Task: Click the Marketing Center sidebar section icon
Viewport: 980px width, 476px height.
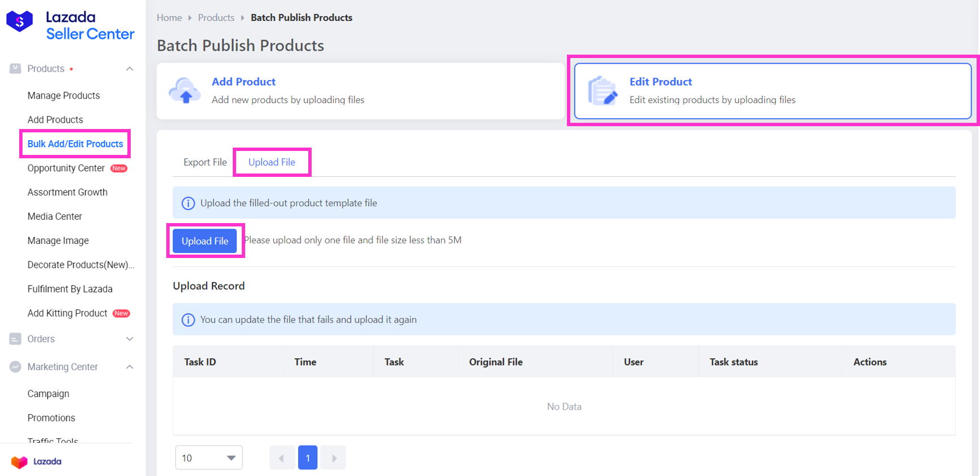Action: (x=15, y=367)
